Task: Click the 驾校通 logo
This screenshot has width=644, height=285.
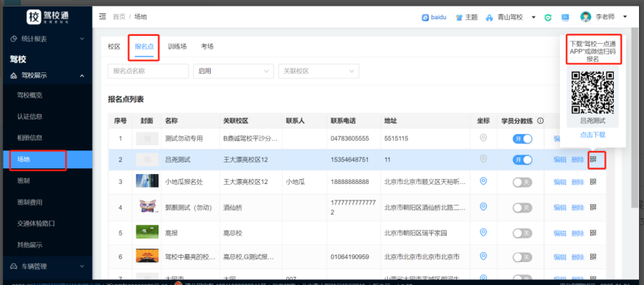Action: [47, 16]
